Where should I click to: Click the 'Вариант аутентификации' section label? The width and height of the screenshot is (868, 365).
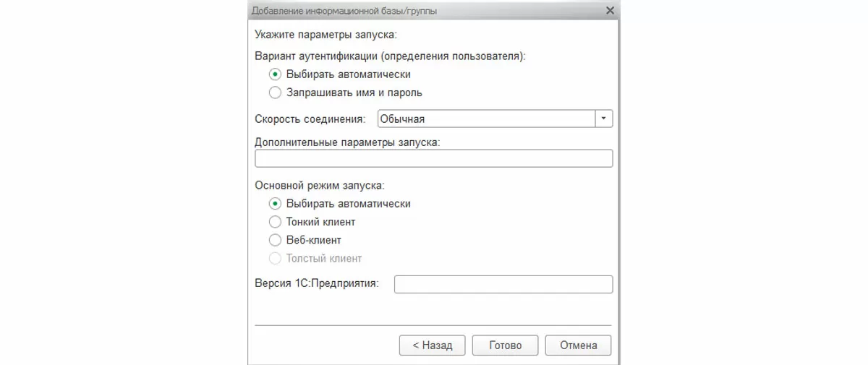pyautogui.click(x=390, y=56)
